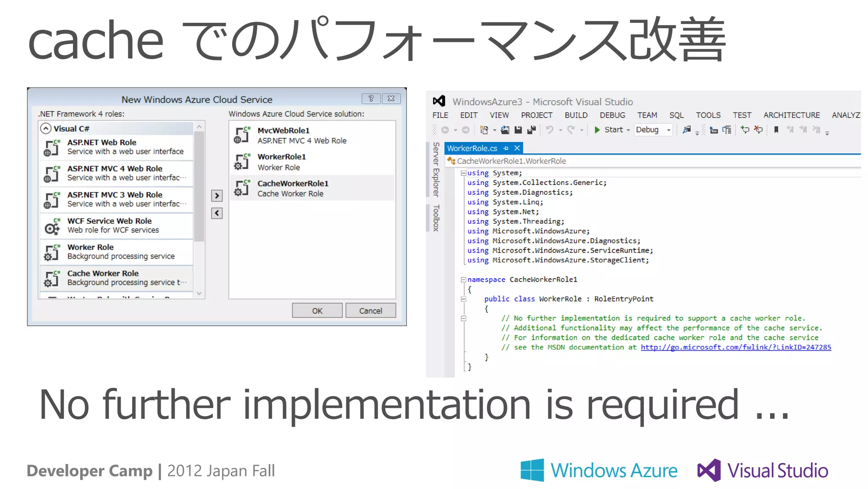Select MvcWebRole1 in the solution list

(312, 135)
